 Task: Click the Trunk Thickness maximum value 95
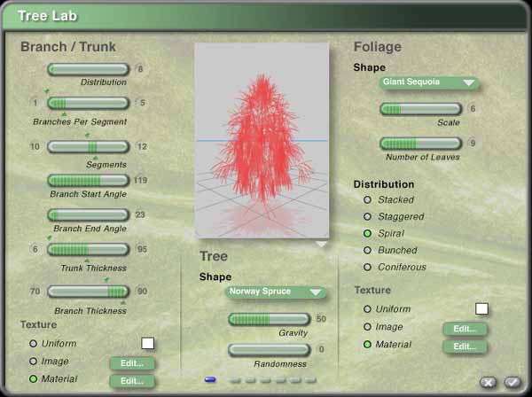(x=142, y=249)
